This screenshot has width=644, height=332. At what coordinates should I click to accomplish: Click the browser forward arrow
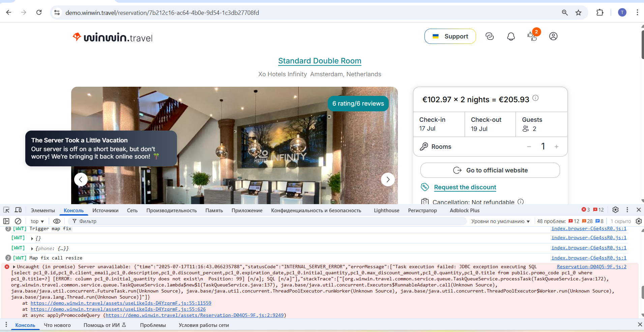tap(24, 12)
